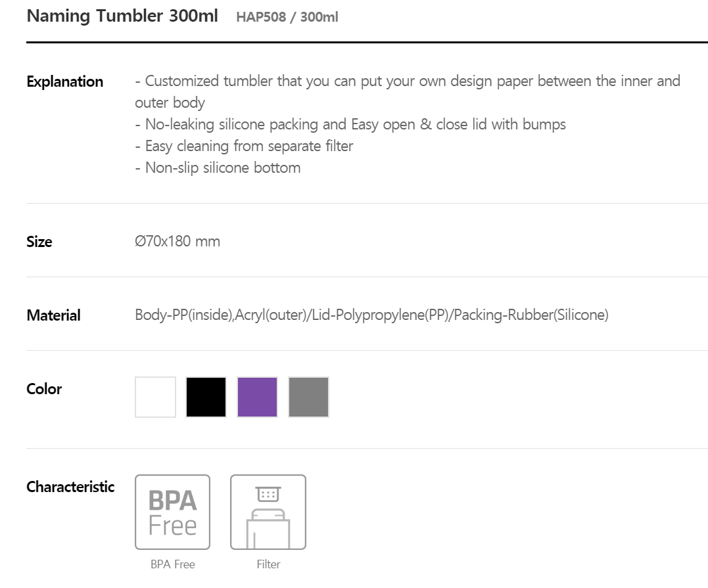Click the Easy cleaning from separate filter line
Screen dimensions: 708x588
point(245,147)
